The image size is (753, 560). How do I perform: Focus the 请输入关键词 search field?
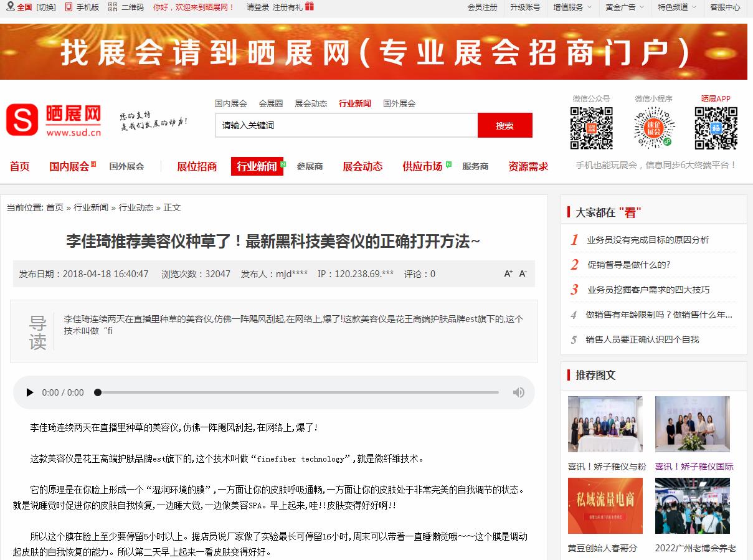[346, 125]
